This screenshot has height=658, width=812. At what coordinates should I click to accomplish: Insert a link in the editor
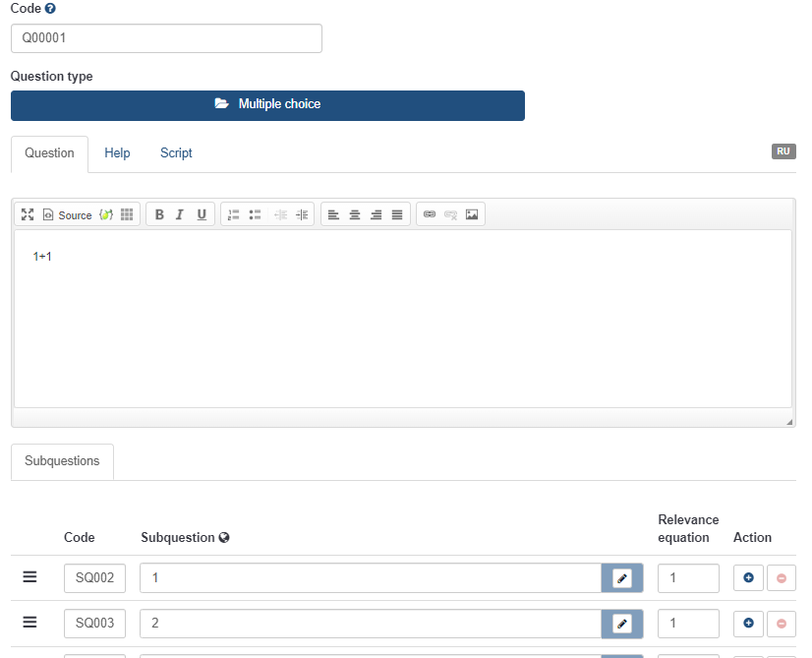430,214
